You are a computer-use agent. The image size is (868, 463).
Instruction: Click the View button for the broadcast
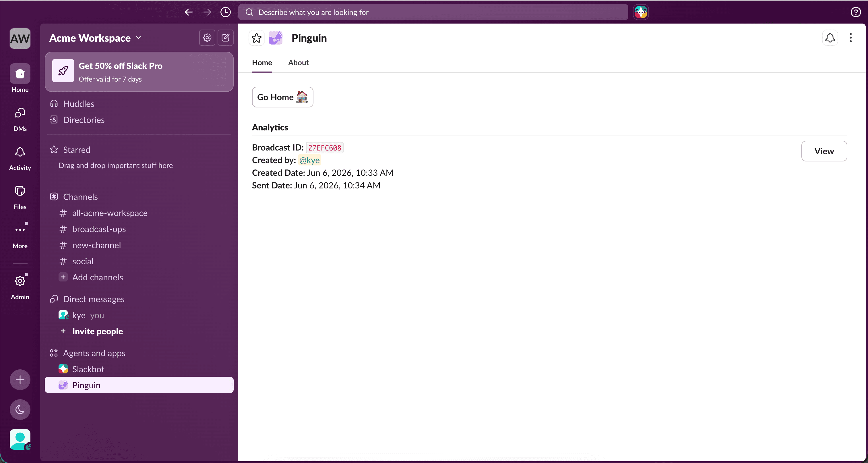824,151
